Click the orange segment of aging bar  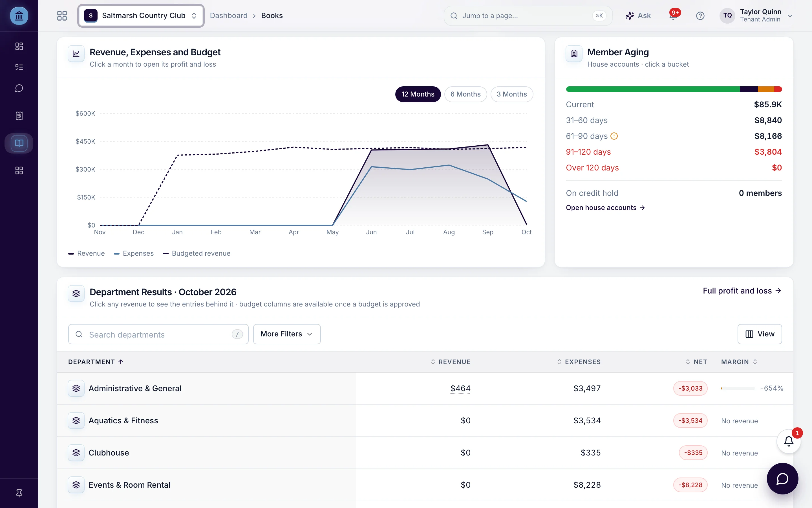pos(766,89)
